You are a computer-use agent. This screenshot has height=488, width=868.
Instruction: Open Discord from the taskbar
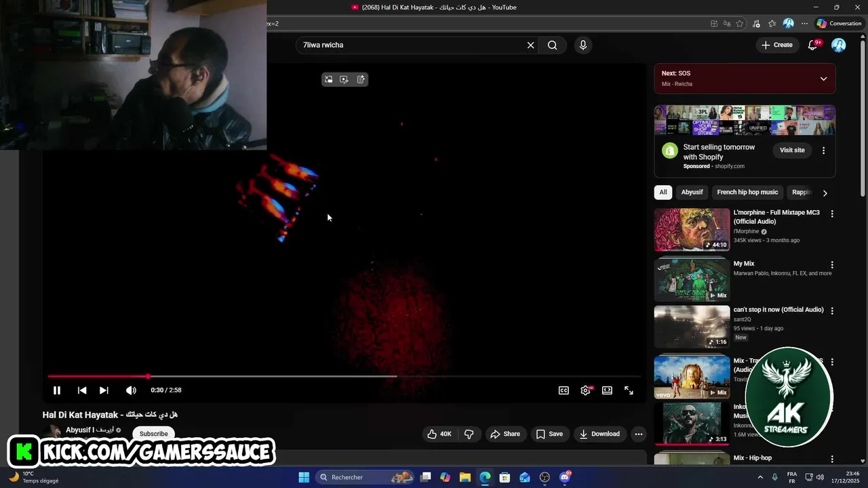[565, 477]
